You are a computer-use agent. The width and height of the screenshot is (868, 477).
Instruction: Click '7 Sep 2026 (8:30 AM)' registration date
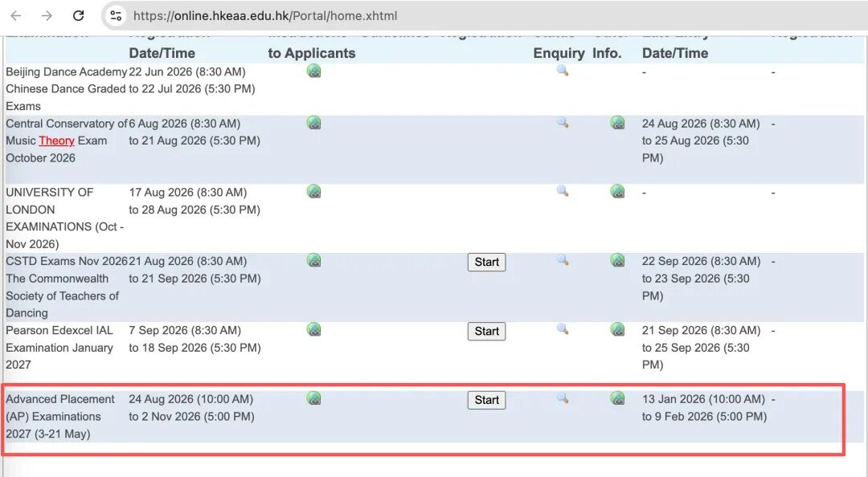point(185,330)
